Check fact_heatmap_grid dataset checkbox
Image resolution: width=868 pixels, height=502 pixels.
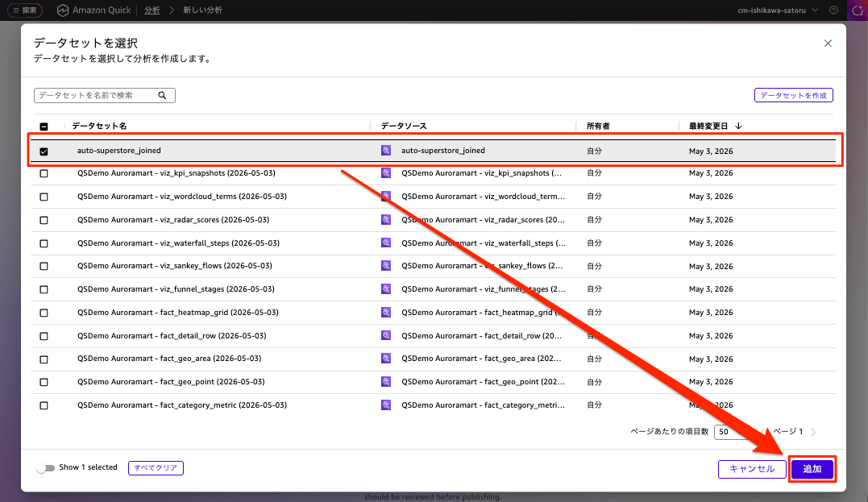[x=44, y=313]
